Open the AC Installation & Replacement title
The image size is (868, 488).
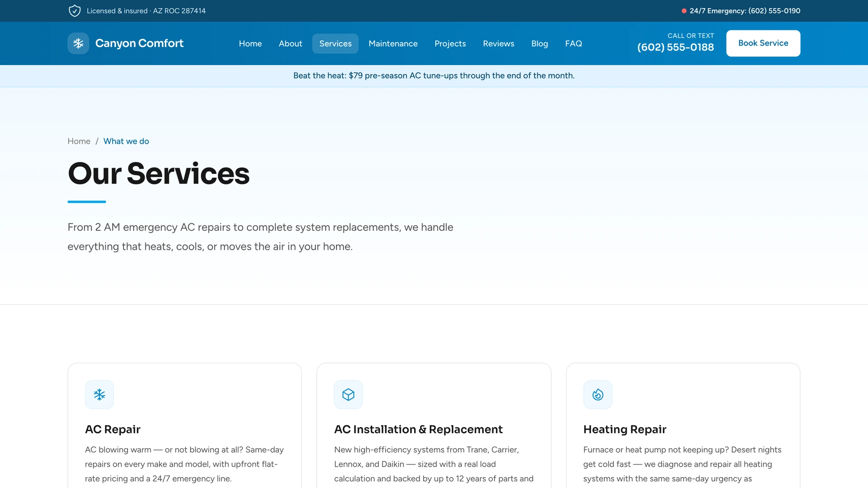point(418,429)
